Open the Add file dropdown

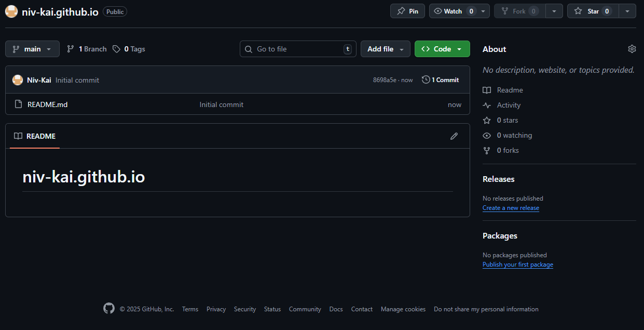pyautogui.click(x=385, y=49)
